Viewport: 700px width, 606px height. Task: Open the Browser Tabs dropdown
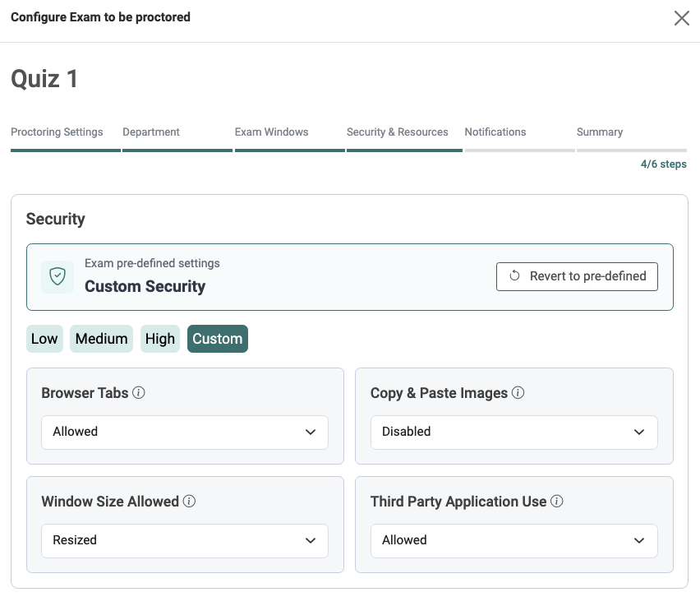click(x=185, y=433)
